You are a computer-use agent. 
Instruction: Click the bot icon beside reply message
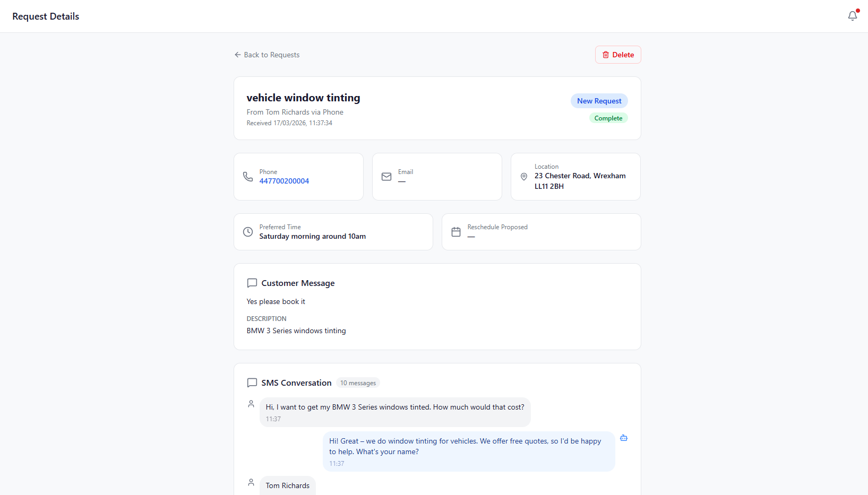[x=624, y=438]
